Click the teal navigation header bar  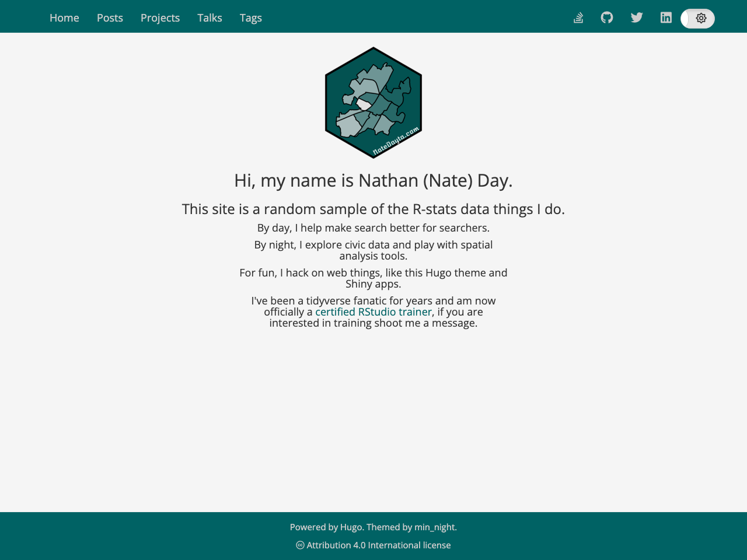tap(409, 16)
